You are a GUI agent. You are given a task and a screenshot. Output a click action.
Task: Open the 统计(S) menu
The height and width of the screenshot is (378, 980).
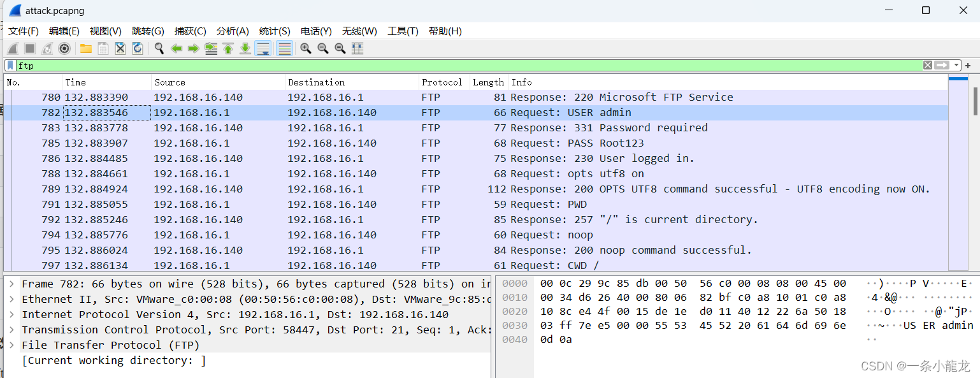coord(275,31)
